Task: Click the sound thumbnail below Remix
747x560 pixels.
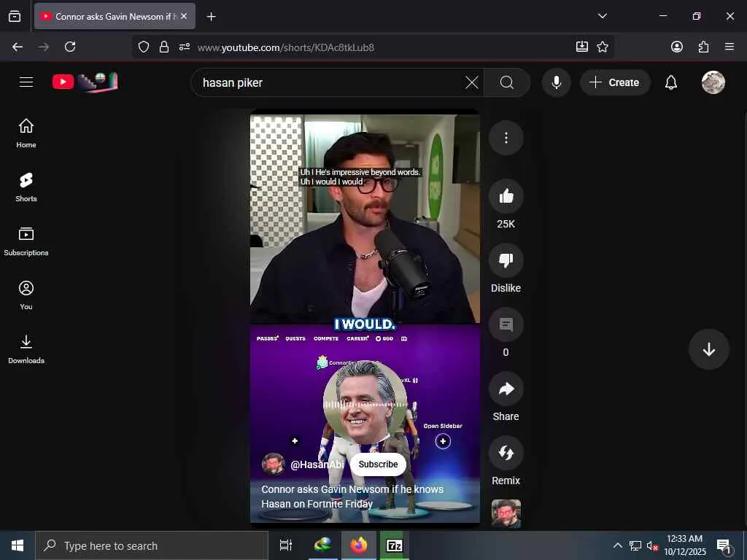Action: [506, 513]
